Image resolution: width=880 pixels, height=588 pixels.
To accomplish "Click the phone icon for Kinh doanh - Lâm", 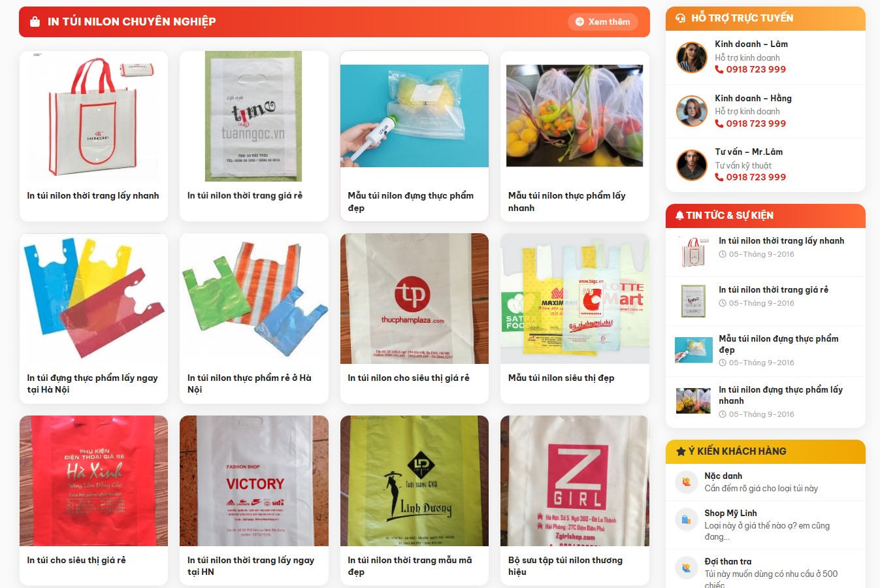I will coord(719,69).
